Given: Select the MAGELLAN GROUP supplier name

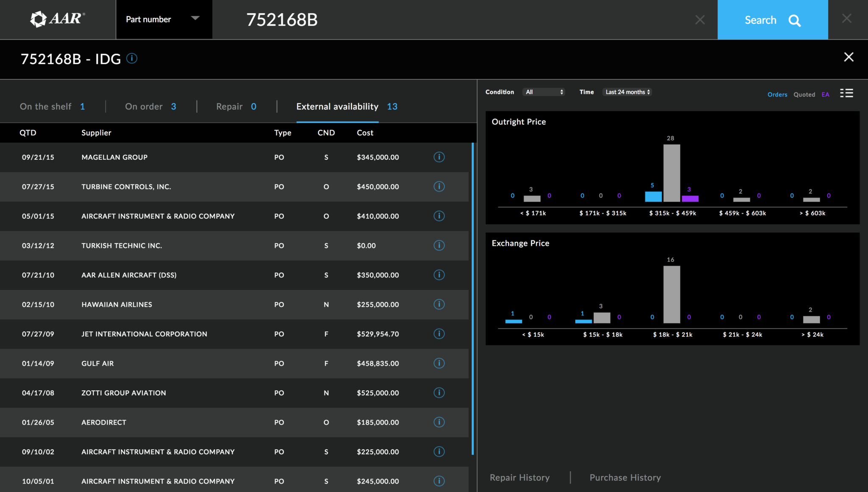Looking at the screenshot, I should pyautogui.click(x=114, y=157).
